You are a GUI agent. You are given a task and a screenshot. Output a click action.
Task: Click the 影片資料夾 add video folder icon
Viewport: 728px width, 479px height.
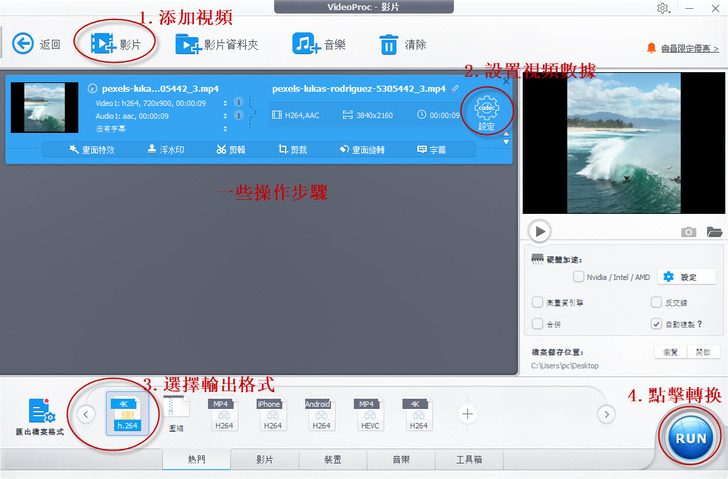point(187,44)
